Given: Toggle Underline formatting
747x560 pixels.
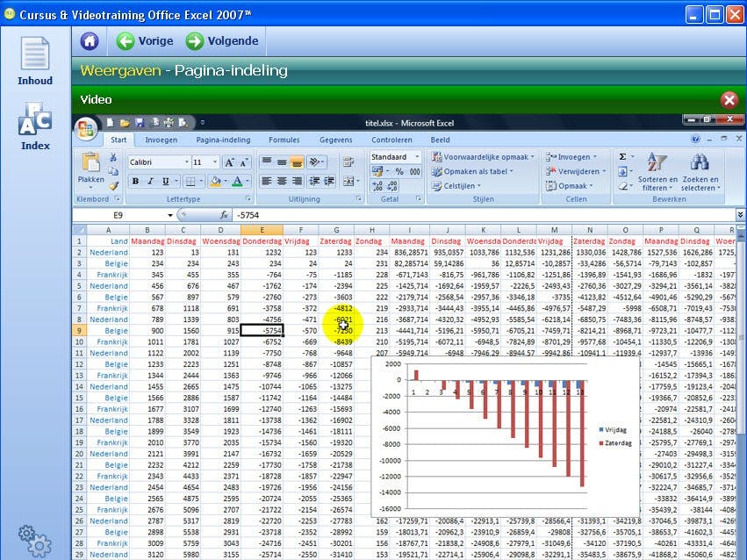Looking at the screenshot, I should (x=165, y=182).
